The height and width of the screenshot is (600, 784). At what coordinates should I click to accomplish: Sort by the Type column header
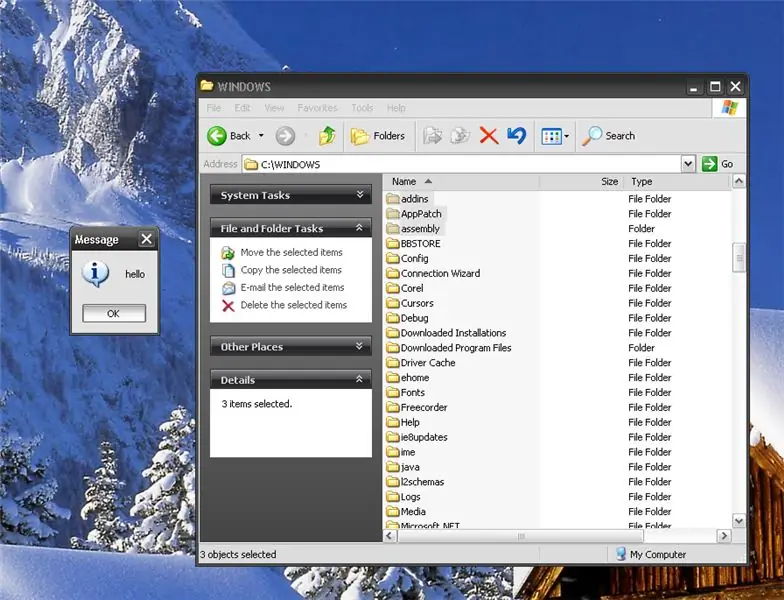tap(676, 182)
